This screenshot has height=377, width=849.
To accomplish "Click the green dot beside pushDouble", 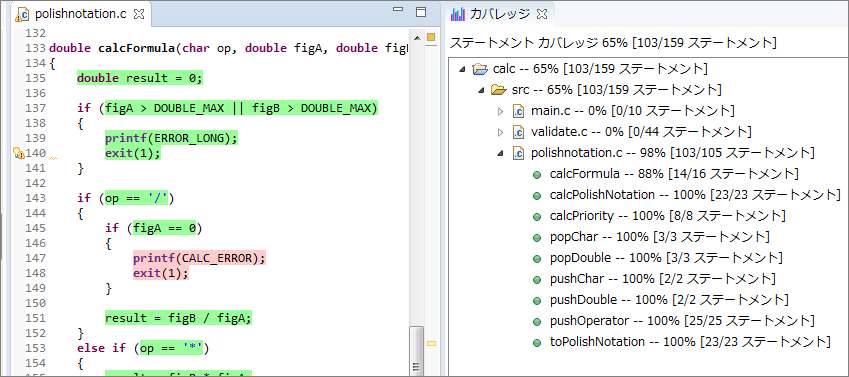I will tap(537, 301).
